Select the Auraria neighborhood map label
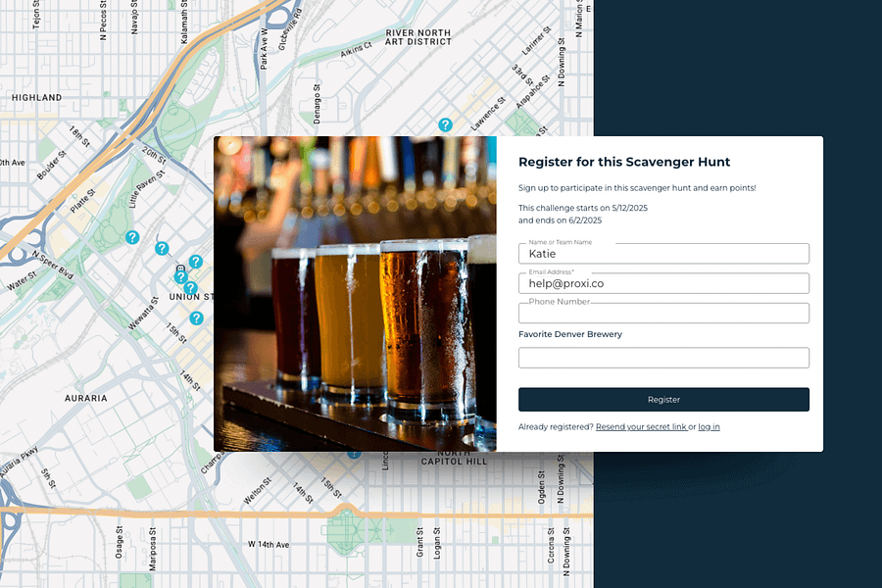882x588 pixels. [x=85, y=398]
